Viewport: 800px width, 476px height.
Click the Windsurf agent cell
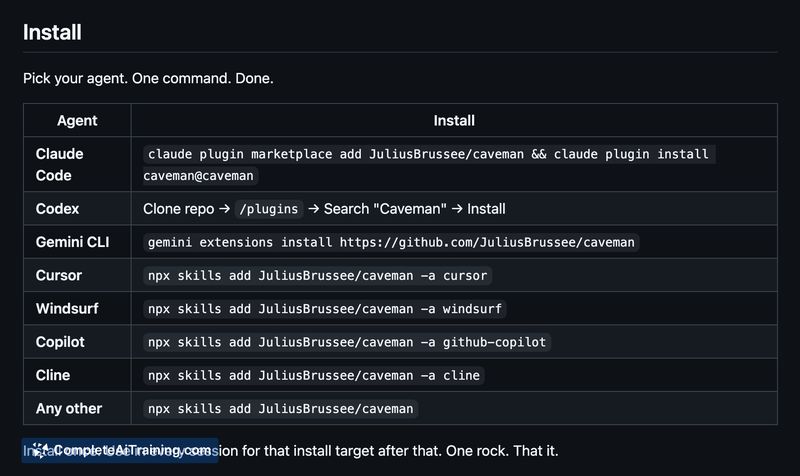(x=66, y=308)
